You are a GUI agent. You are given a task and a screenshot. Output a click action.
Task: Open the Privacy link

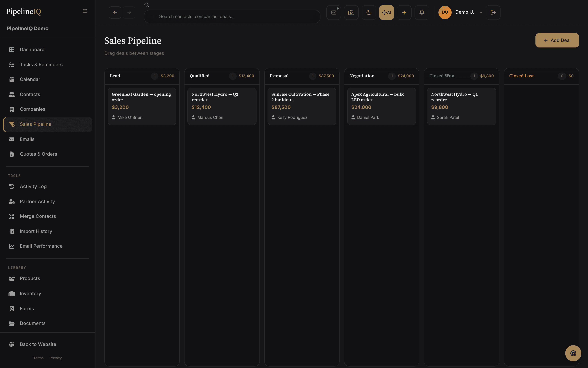pyautogui.click(x=56, y=358)
